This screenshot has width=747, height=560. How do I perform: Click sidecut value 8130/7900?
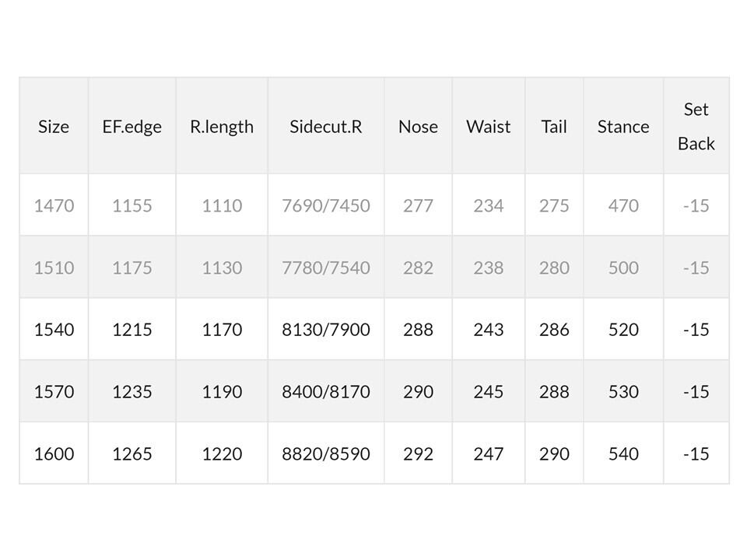point(326,330)
